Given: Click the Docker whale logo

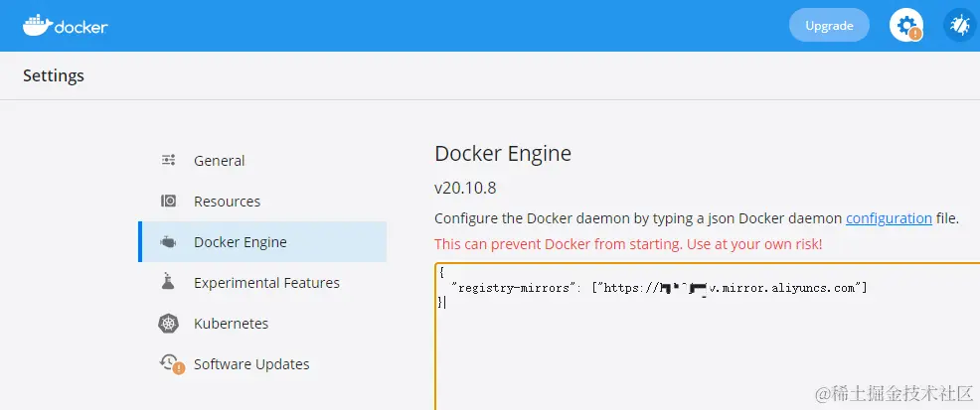Looking at the screenshot, I should [65, 26].
